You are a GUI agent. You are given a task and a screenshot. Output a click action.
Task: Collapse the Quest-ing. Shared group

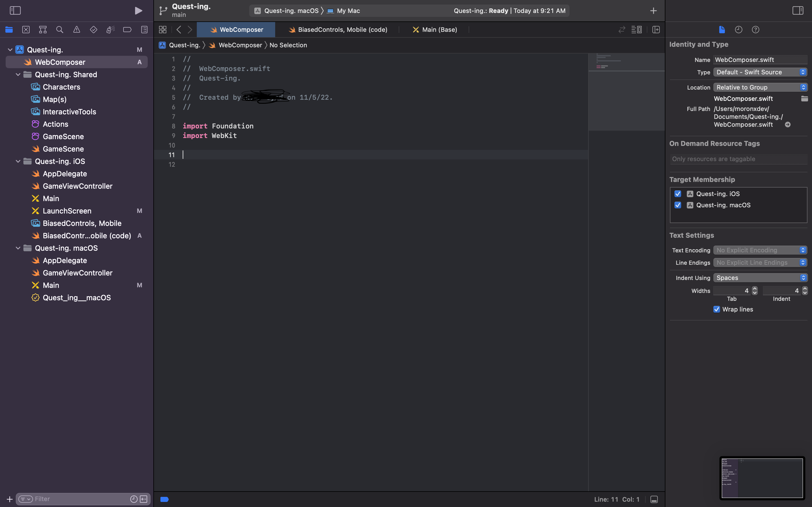pos(18,74)
